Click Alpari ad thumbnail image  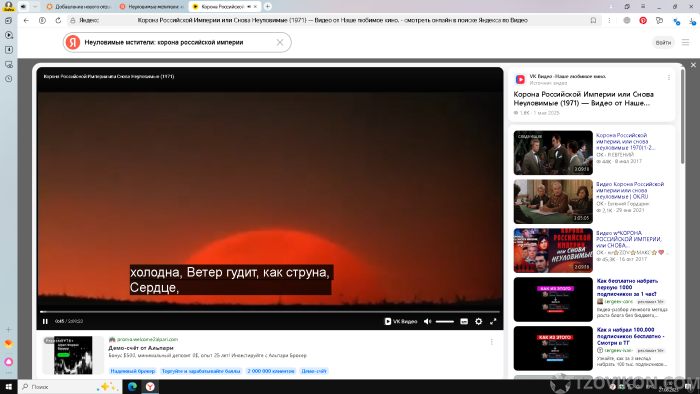click(73, 355)
